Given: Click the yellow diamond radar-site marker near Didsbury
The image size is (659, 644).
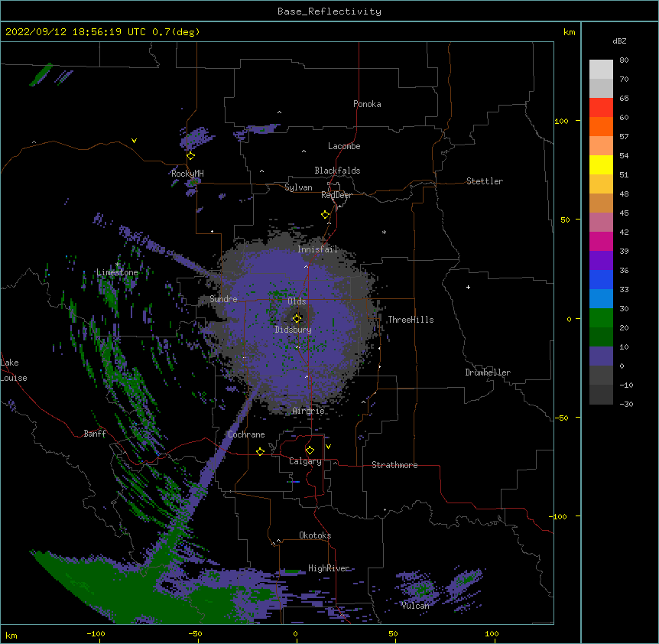Looking at the screenshot, I should click(297, 318).
